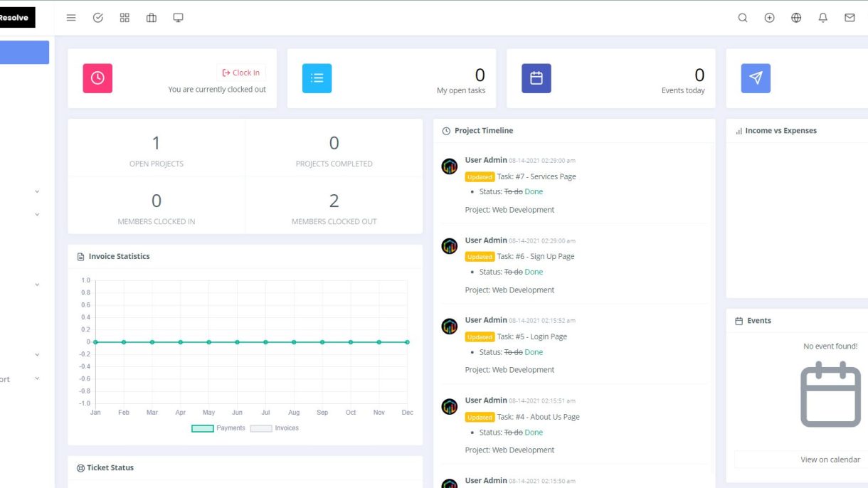Screen dimensions: 868x488
Task: Open the View on calendar link
Action: point(830,460)
